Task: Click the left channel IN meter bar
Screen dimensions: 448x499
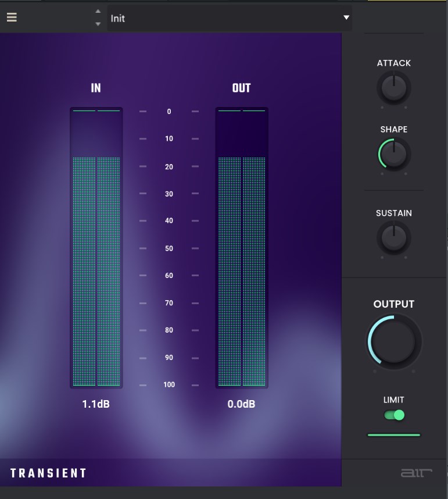Action: tap(84, 270)
